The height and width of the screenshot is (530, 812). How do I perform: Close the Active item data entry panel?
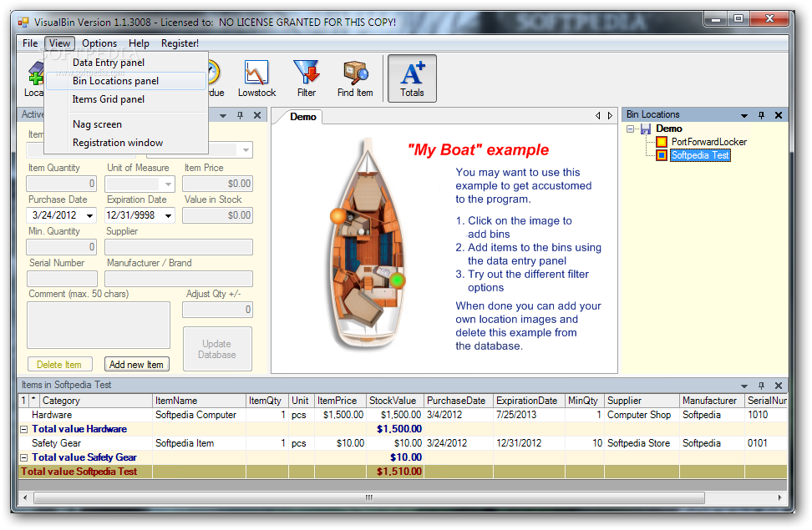256,115
